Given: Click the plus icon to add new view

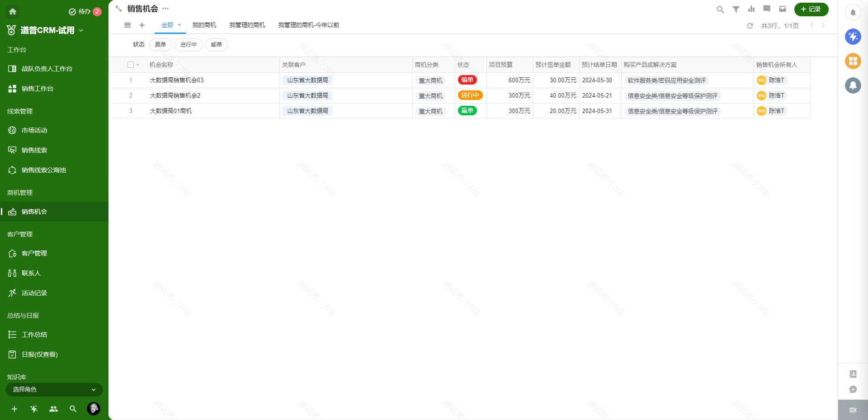Looking at the screenshot, I should (142, 25).
